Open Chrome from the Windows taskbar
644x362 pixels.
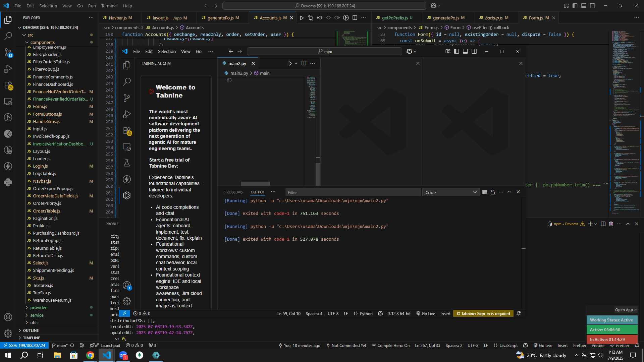point(90,355)
